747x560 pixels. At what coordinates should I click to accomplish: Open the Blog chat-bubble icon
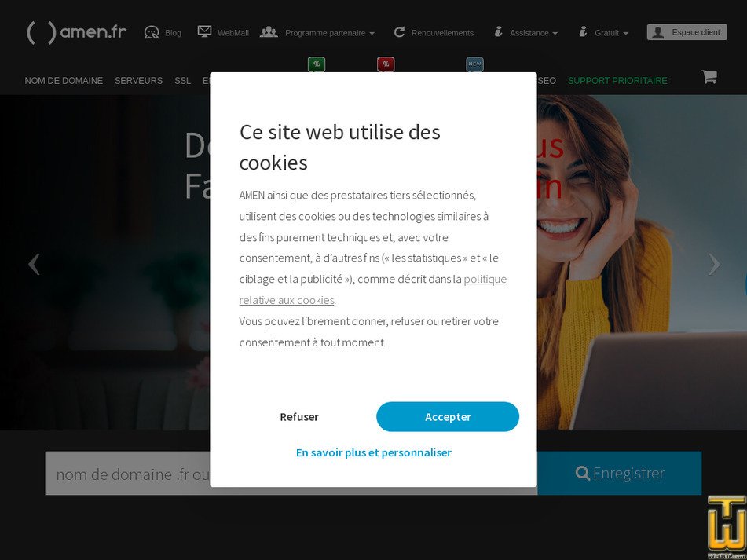(x=152, y=32)
